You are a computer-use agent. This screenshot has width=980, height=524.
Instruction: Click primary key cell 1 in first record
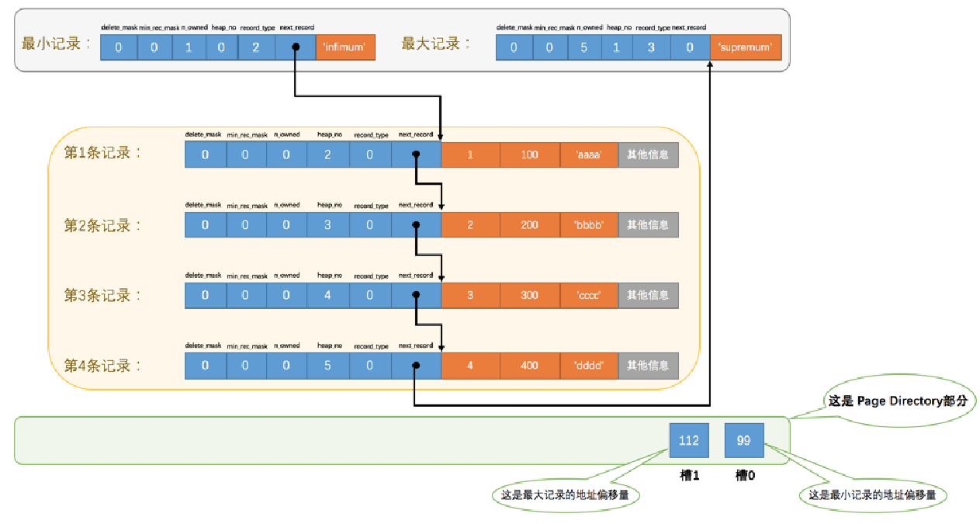tap(470, 154)
